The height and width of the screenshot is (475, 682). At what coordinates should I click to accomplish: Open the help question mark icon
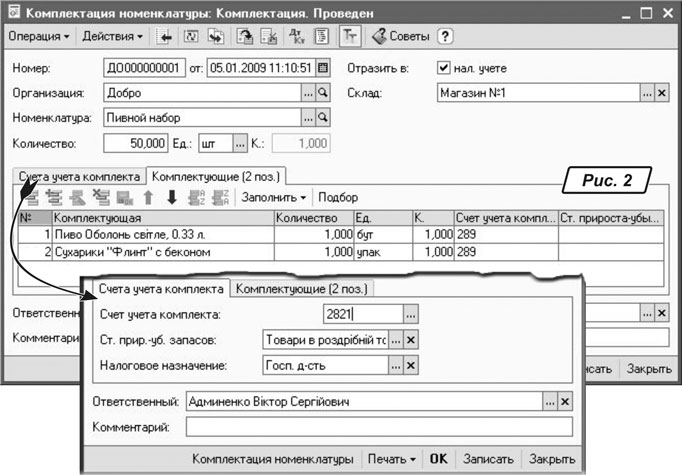[x=446, y=36]
